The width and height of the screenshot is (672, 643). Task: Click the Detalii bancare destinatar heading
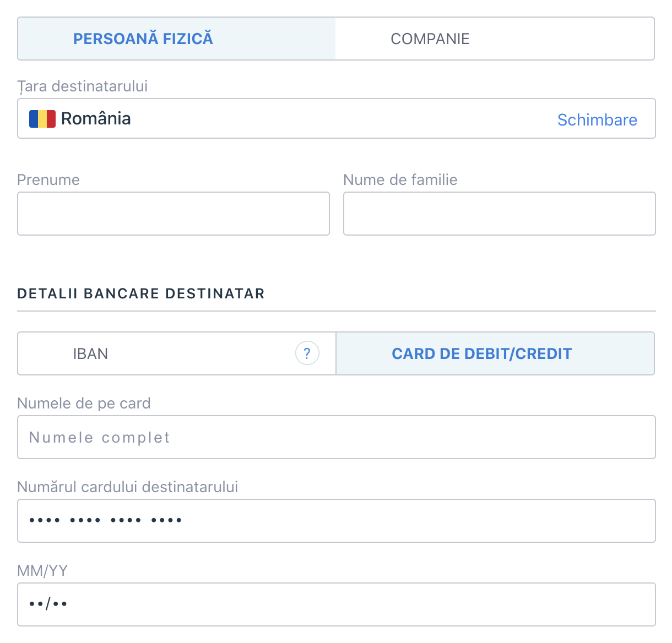[141, 293]
